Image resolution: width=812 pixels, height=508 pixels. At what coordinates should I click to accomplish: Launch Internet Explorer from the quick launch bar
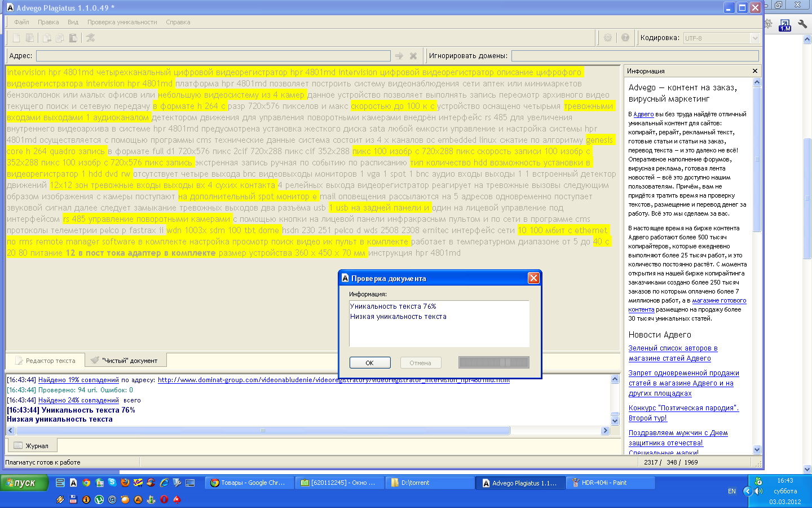[x=164, y=483]
